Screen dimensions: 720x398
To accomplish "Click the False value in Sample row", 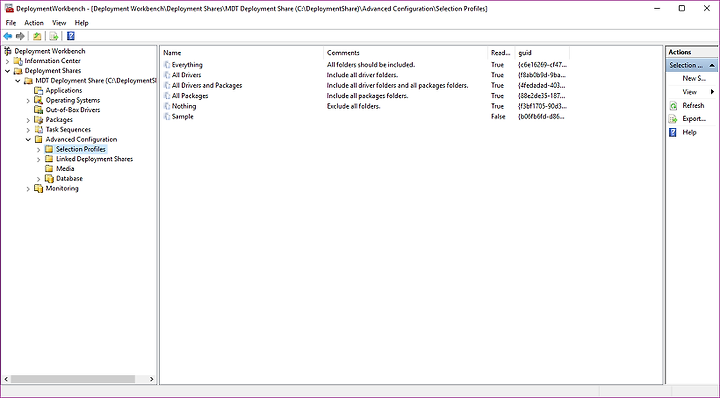I will point(498,117).
